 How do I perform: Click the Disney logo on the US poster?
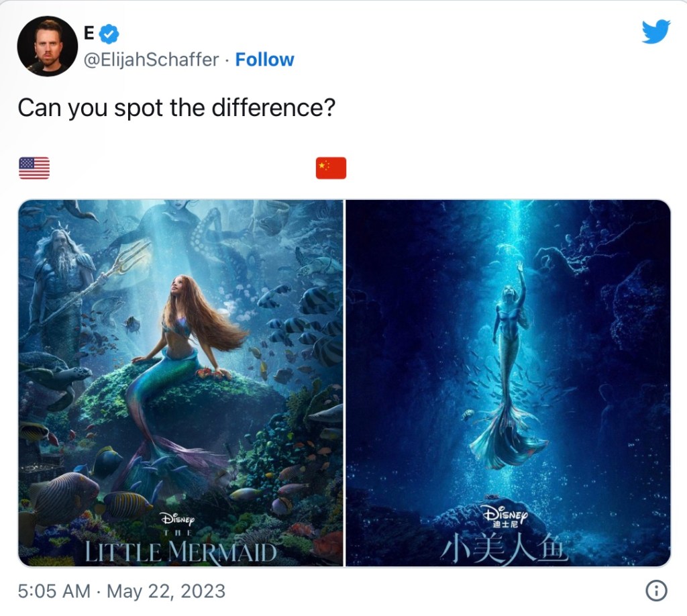178,519
